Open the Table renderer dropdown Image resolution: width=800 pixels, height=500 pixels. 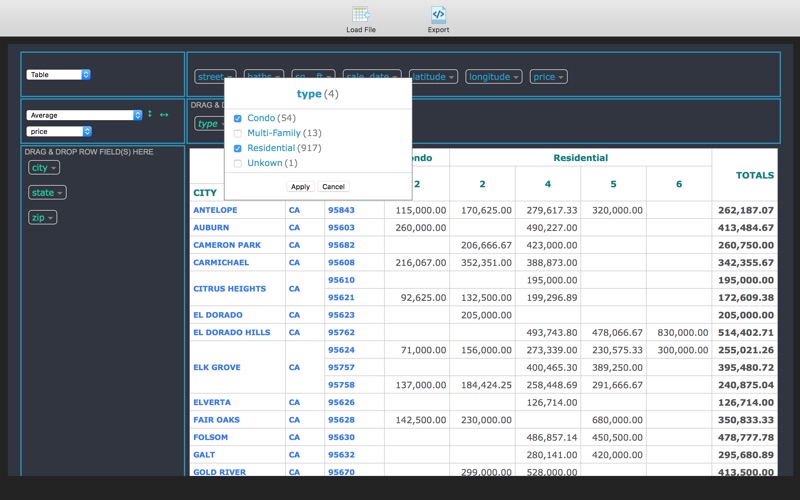[58, 74]
